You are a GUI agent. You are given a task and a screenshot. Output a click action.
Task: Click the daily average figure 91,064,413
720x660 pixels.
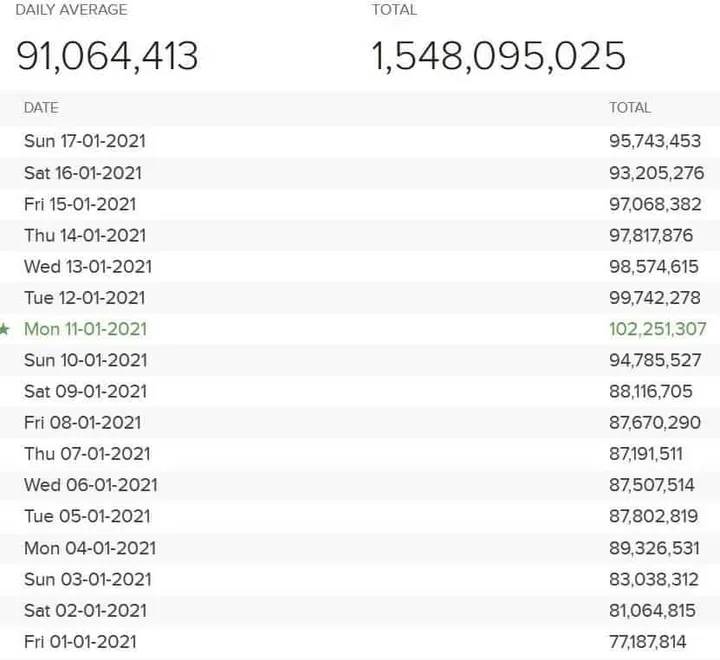click(107, 56)
